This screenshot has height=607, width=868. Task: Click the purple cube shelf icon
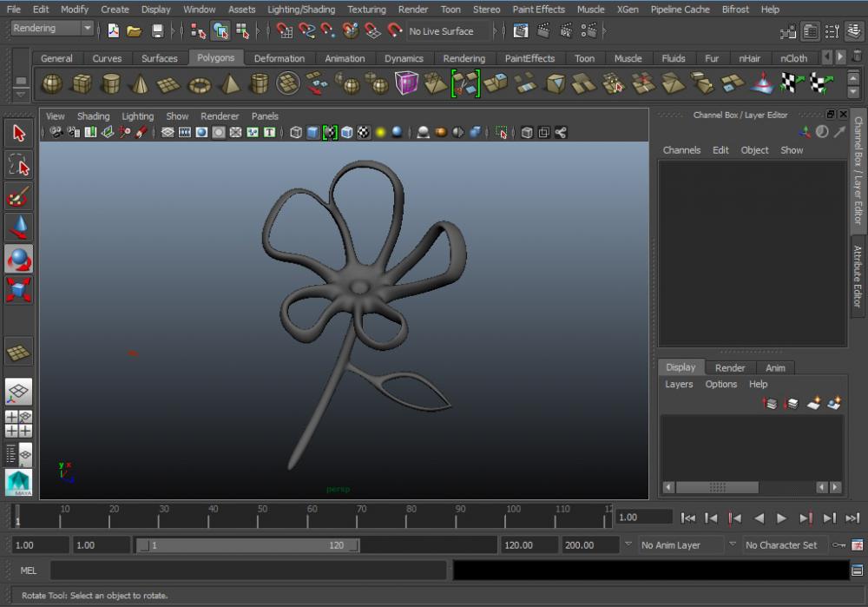(406, 83)
